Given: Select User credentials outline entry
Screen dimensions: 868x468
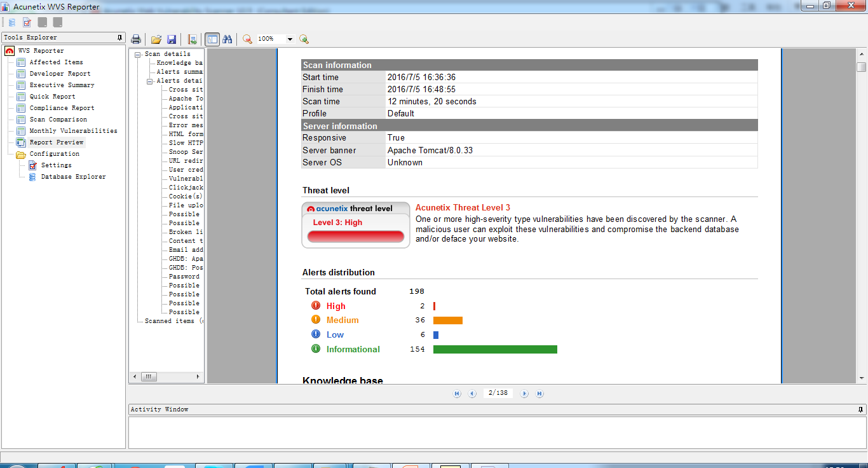Looking at the screenshot, I should tap(186, 170).
